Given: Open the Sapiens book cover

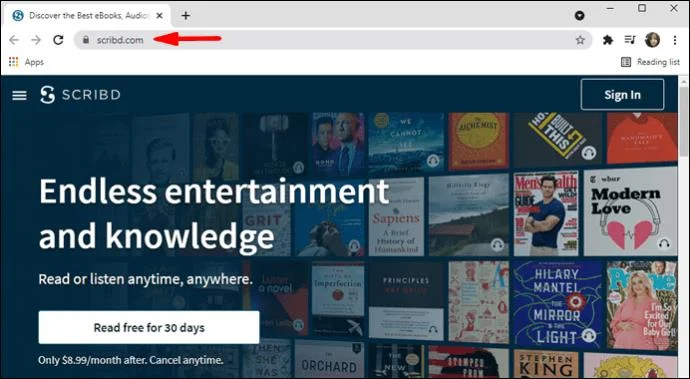Looking at the screenshot, I should tap(396, 217).
